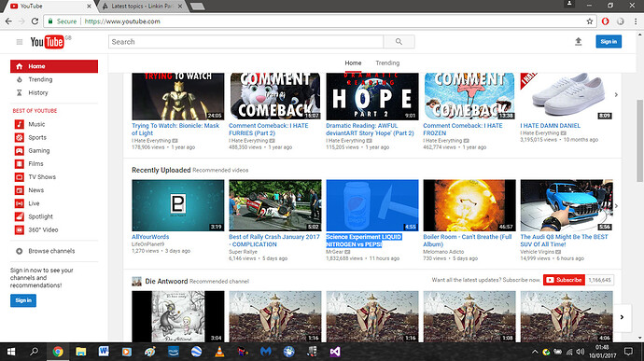The image size is (644, 361).
Task: Open Visual Studio from the taskbar
Action: click(335, 352)
